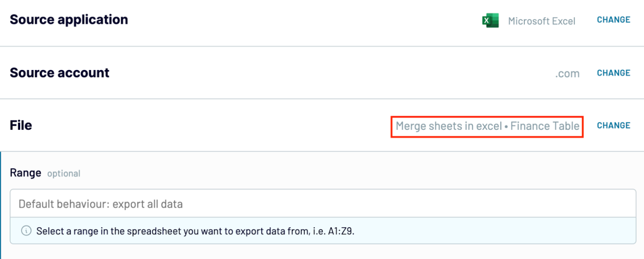Click the blue hint box below Range field
Screen dimensions: 644x259
[461, 231]
